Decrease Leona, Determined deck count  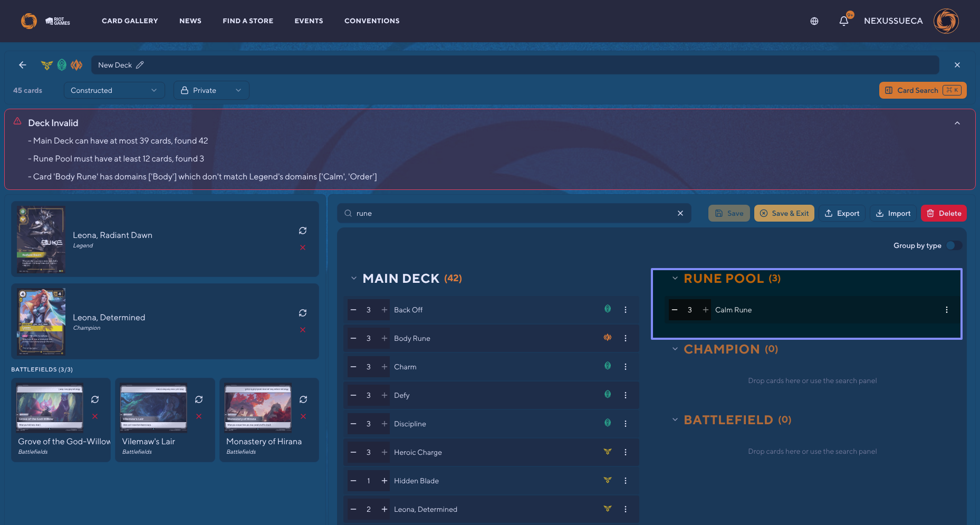click(x=353, y=509)
